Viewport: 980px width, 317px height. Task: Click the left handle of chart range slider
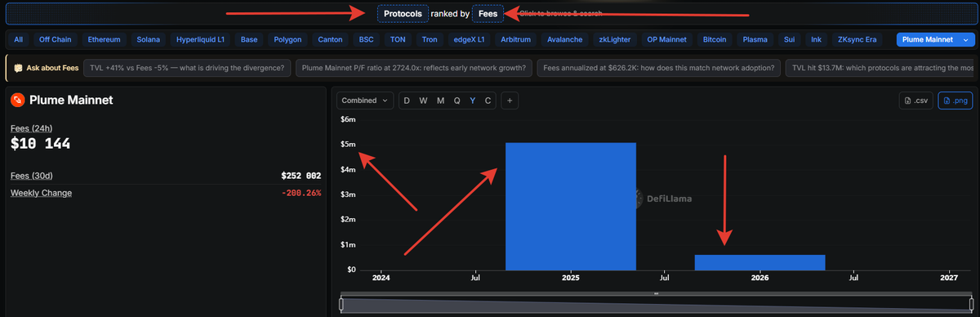tap(341, 304)
